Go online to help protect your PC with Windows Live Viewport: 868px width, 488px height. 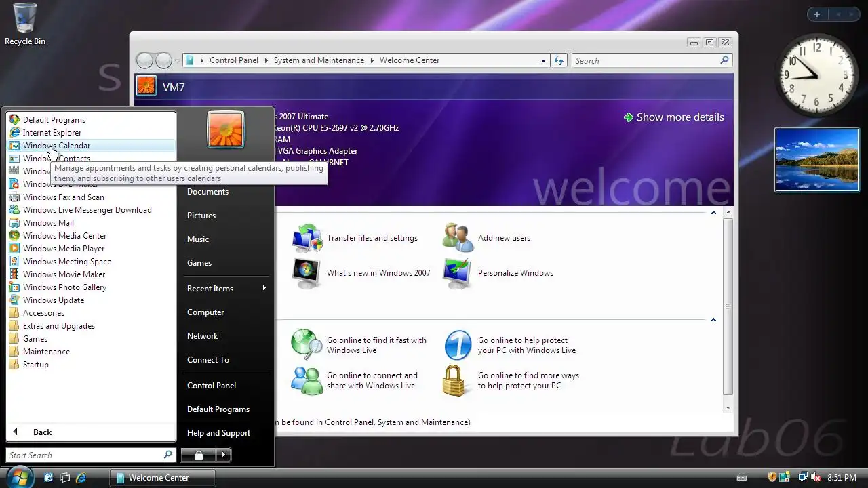coord(510,345)
